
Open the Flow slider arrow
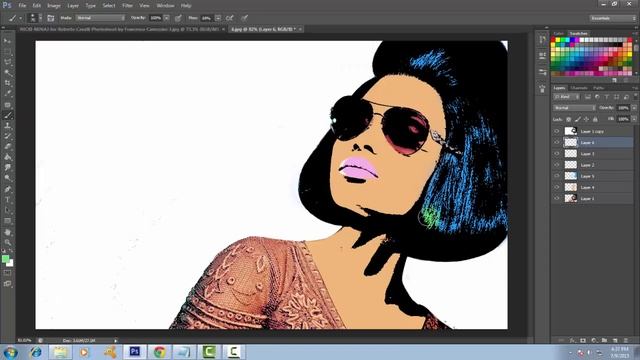point(218,18)
